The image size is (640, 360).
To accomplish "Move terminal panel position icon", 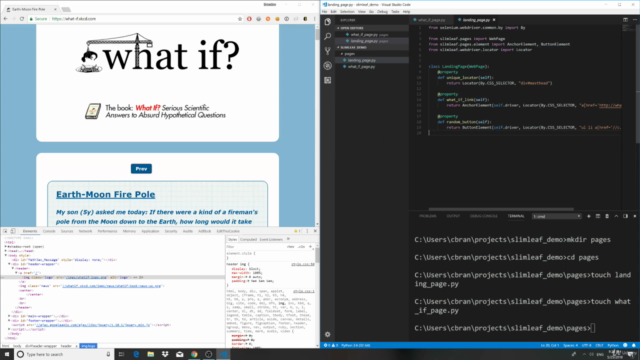I will (625, 216).
